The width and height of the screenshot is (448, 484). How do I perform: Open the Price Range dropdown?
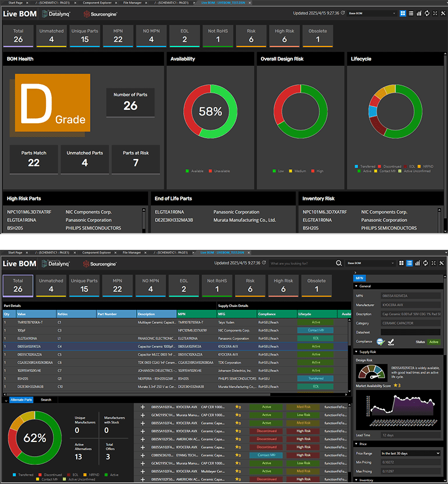coord(410,453)
